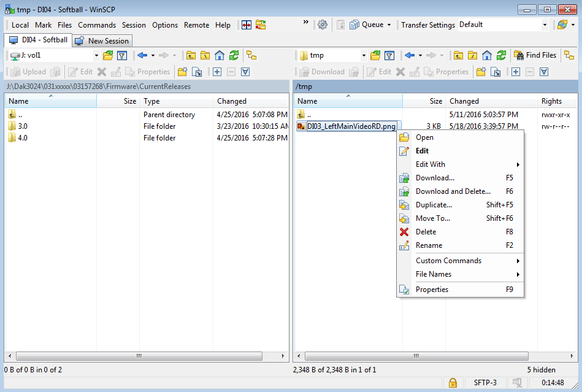This screenshot has width=582, height=392.
Task: Go up one level in the remote panel
Action: (457, 55)
